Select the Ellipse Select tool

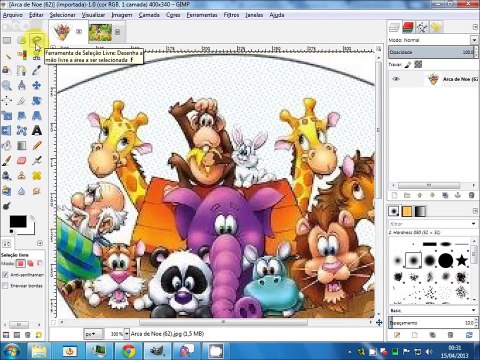22,40
